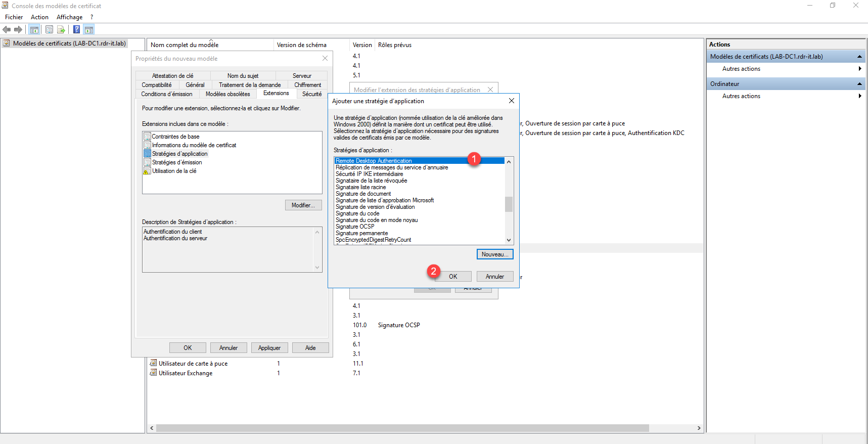
Task: Expand Autres actions under Ordinateur
Action: [859, 96]
